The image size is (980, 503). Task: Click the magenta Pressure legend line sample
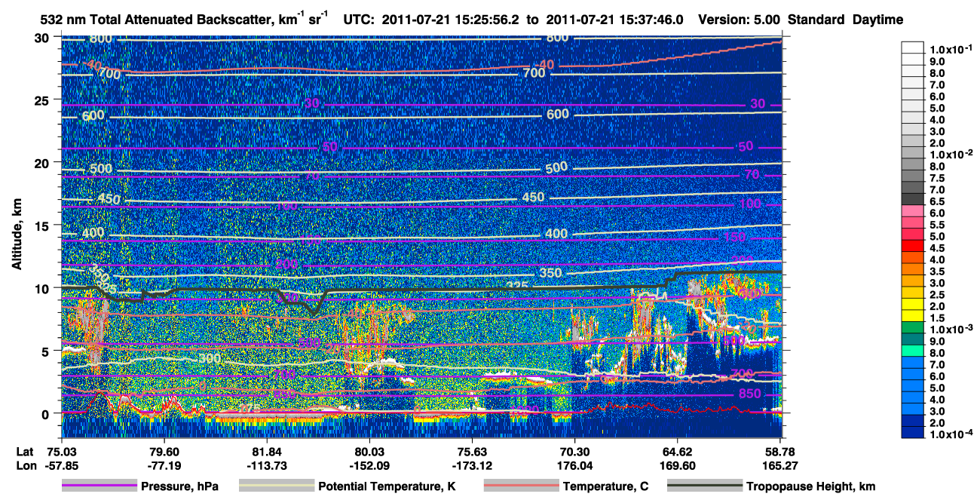(x=100, y=486)
